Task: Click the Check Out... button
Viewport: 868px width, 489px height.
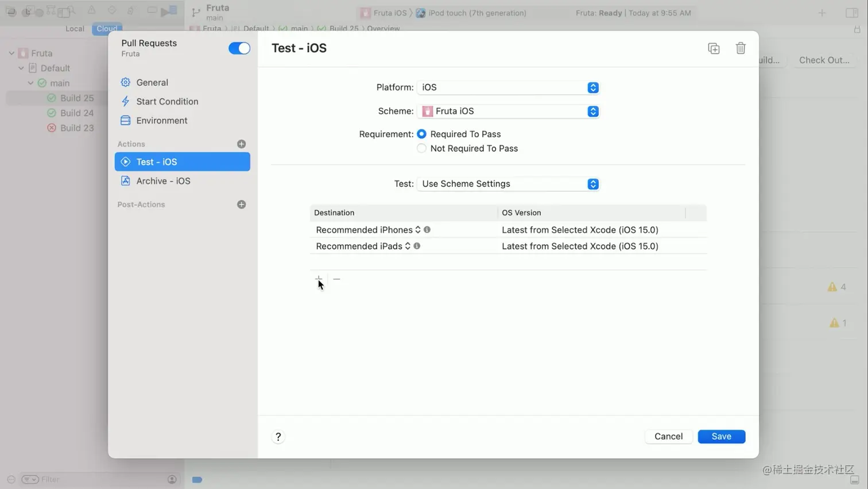Action: click(824, 60)
